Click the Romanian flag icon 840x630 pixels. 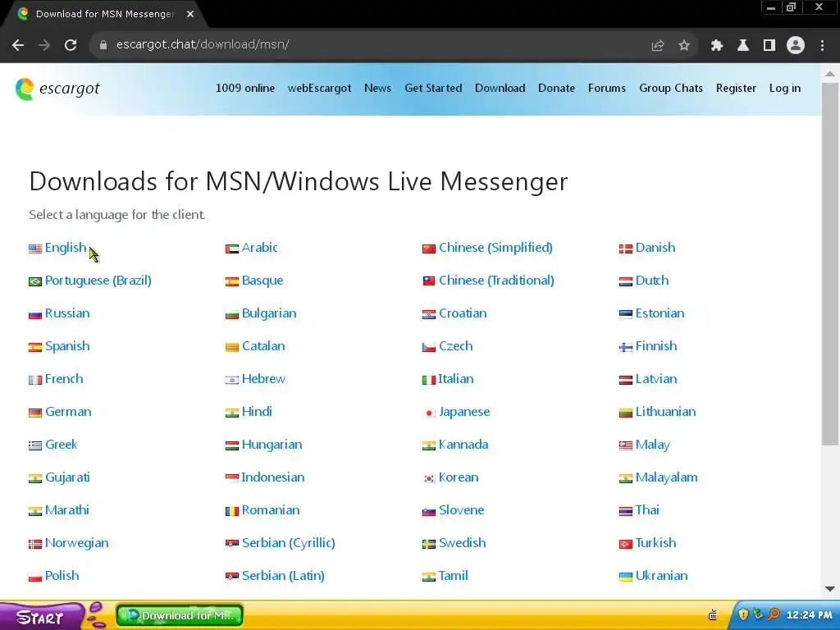pyautogui.click(x=232, y=511)
